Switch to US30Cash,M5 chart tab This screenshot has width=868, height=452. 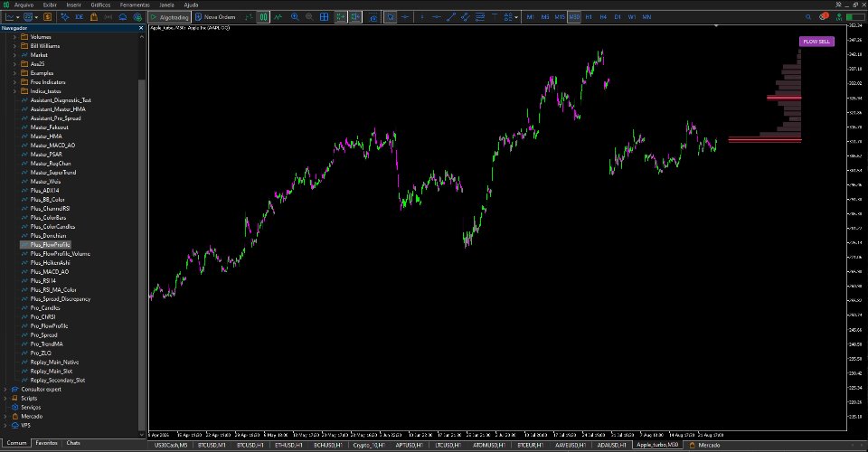pyautogui.click(x=171, y=445)
